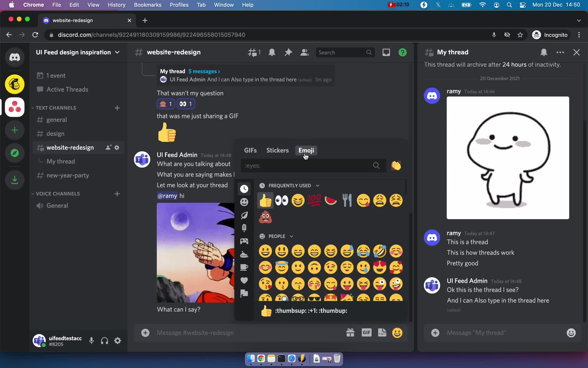This screenshot has height=368, width=588.
Task: Toggle monkey reaction on message
Action: 166,104
